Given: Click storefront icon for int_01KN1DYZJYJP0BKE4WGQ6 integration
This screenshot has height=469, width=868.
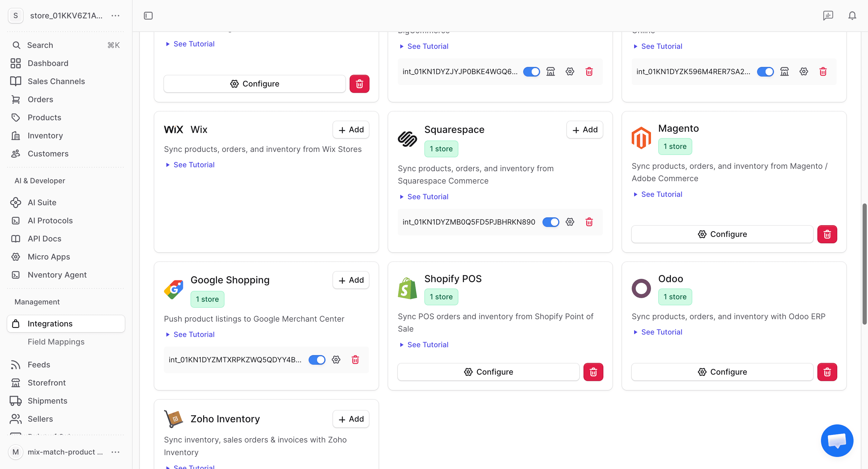Looking at the screenshot, I should pyautogui.click(x=551, y=71).
